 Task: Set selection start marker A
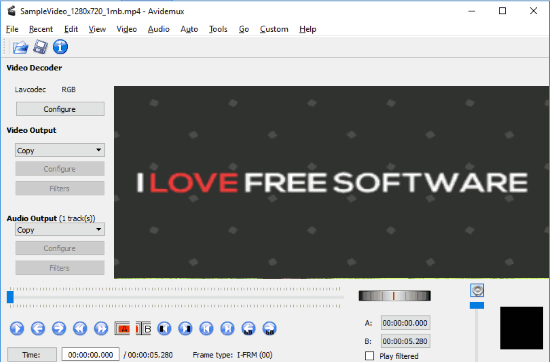[x=122, y=329]
